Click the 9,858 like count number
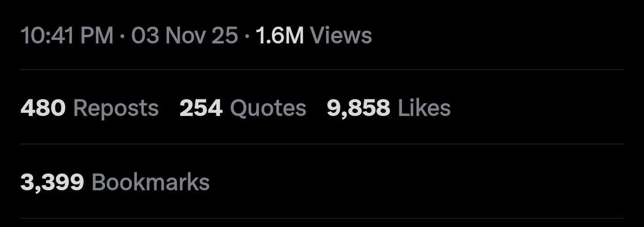Screen dimensions: 644x227 (x=358, y=109)
